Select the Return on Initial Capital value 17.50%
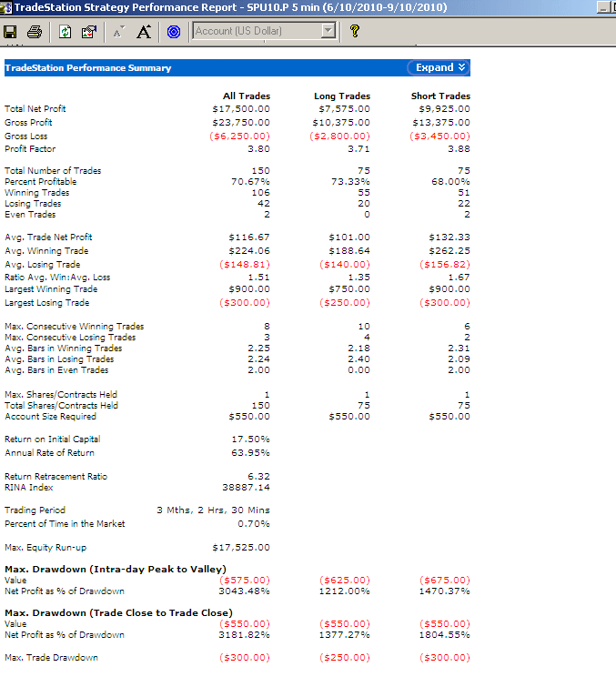The image size is (616, 687). tap(250, 439)
